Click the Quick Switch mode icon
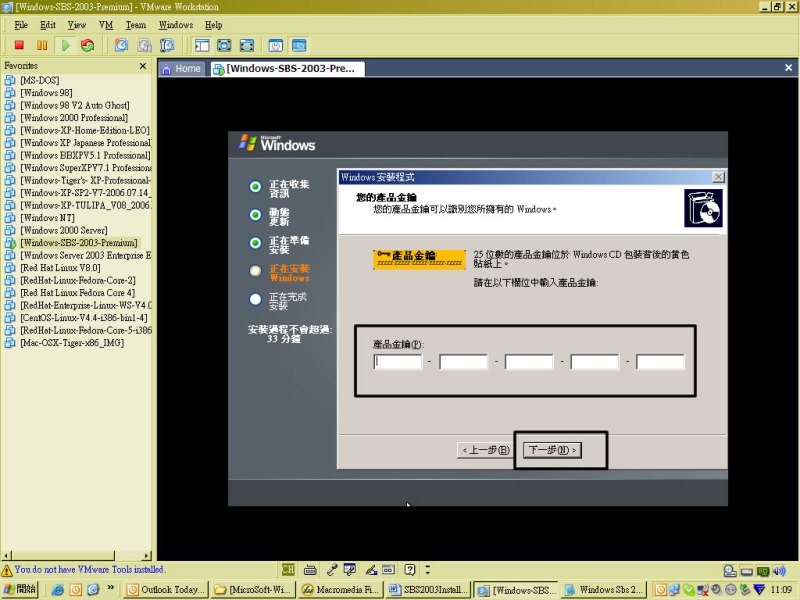This screenshot has width=800, height=600. click(x=246, y=45)
